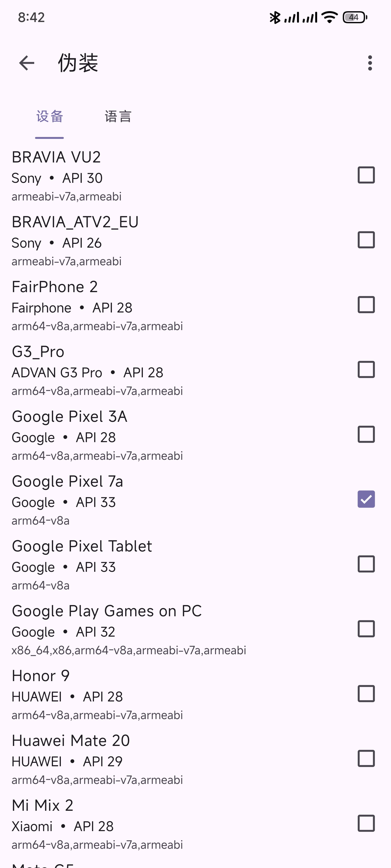Tap the 8:42 status bar clock
Viewport: 391px width, 868px height.
(31, 17)
